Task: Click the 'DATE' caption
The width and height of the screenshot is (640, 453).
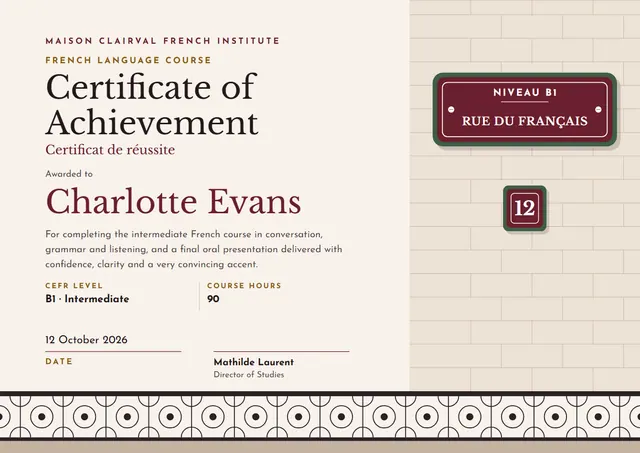Action: 59,362
